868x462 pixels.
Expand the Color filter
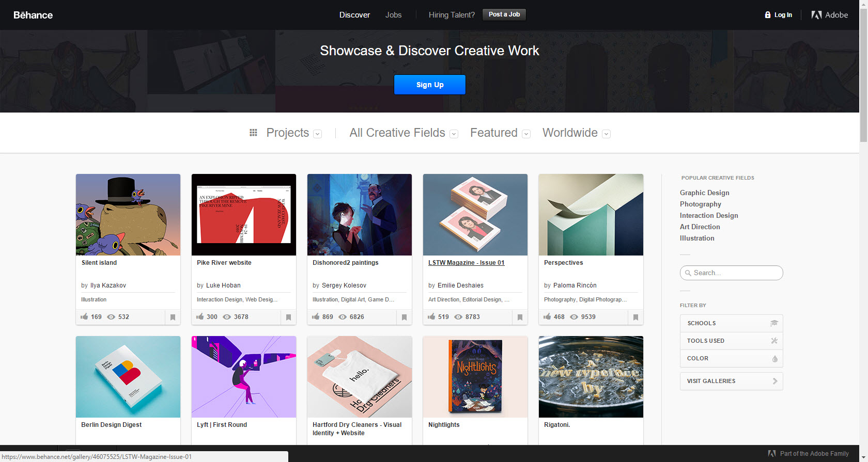coord(732,358)
